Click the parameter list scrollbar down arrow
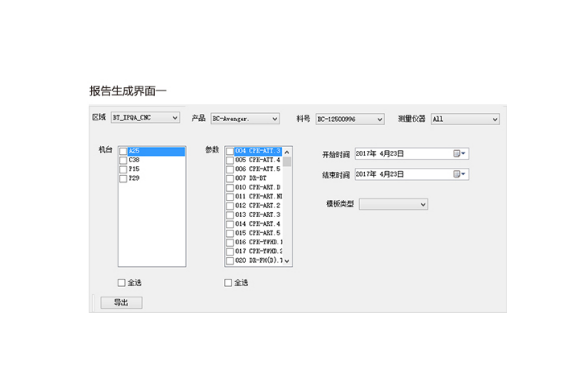 tap(287, 261)
